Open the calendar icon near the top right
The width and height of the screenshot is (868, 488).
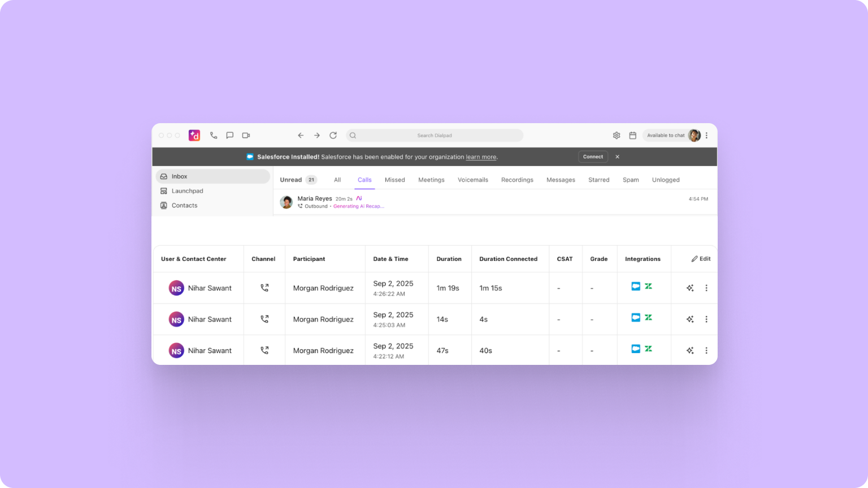click(632, 135)
